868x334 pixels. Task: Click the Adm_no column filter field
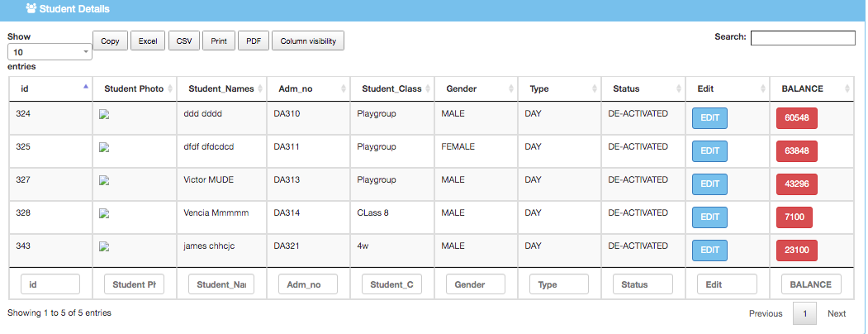coord(307,284)
